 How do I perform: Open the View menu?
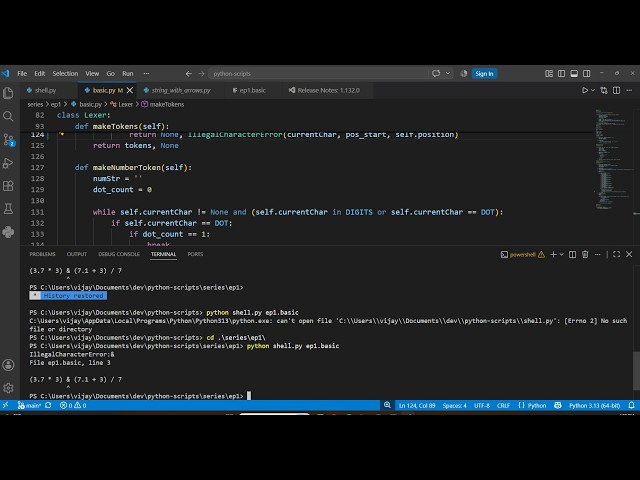click(x=92, y=73)
